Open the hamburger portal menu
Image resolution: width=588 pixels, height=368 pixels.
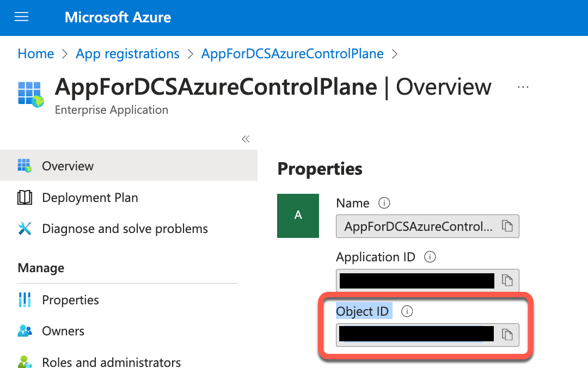pos(21,17)
